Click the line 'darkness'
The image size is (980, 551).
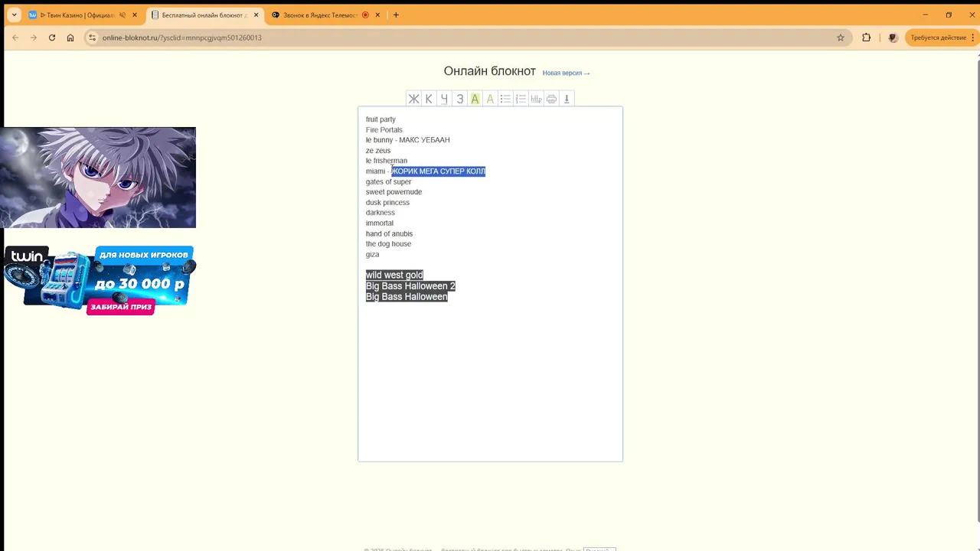[x=381, y=213]
